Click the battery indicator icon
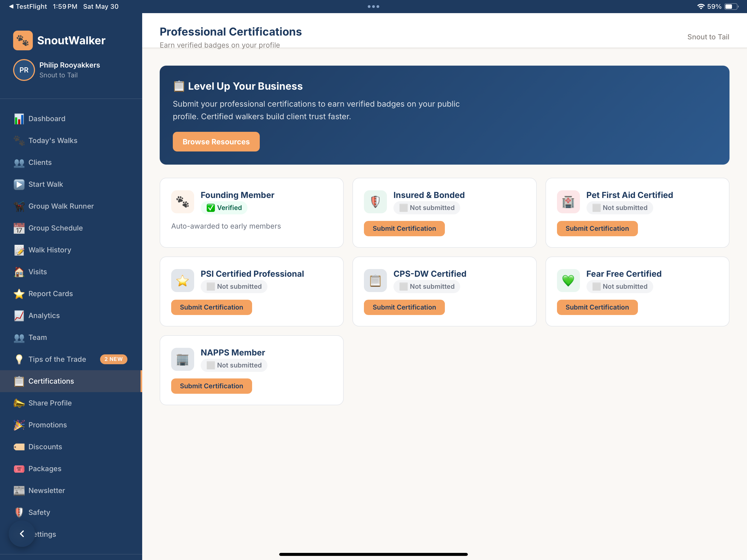Image resolution: width=747 pixels, height=560 pixels. coord(731,6)
